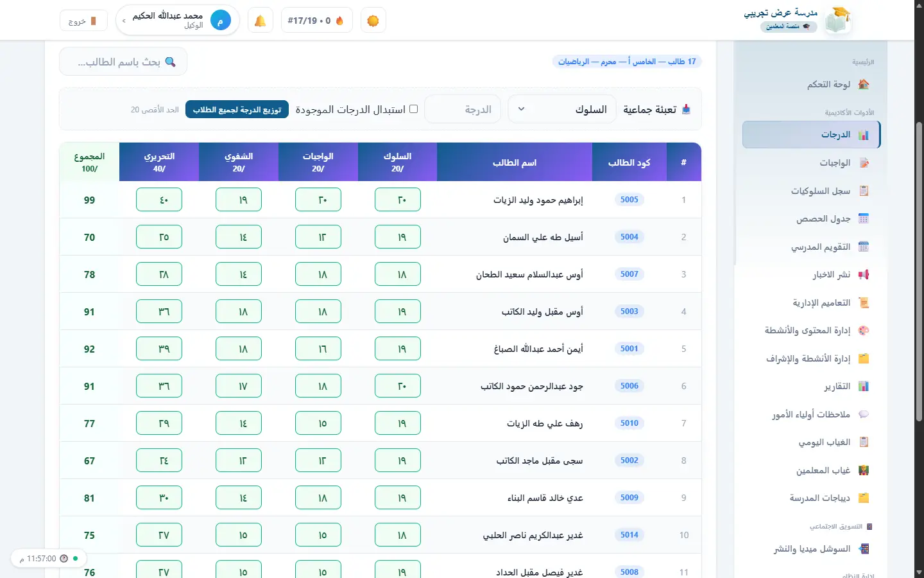Click the class info breadcrumb chip
Image resolution: width=924 pixels, height=578 pixels.
(627, 62)
